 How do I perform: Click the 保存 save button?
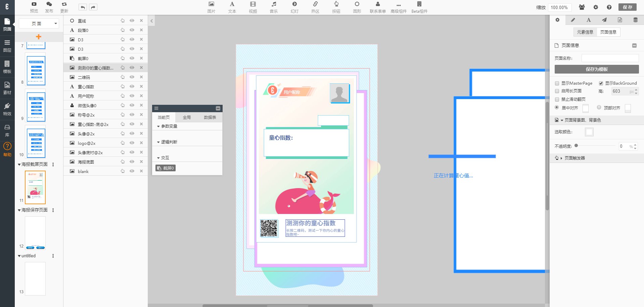point(627,7)
